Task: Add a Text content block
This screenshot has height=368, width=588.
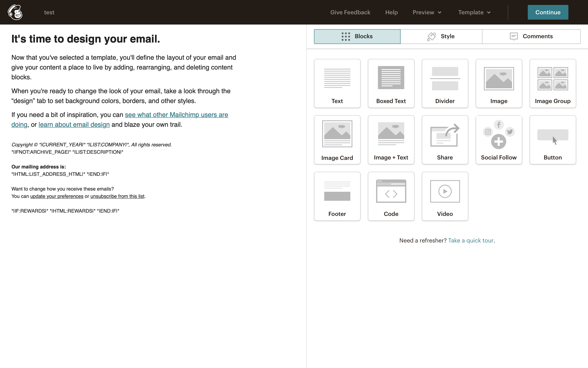Action: (337, 83)
